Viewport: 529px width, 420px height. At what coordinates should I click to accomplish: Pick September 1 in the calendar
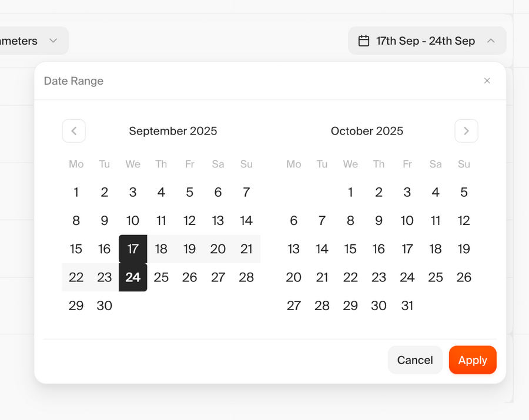[x=76, y=192]
